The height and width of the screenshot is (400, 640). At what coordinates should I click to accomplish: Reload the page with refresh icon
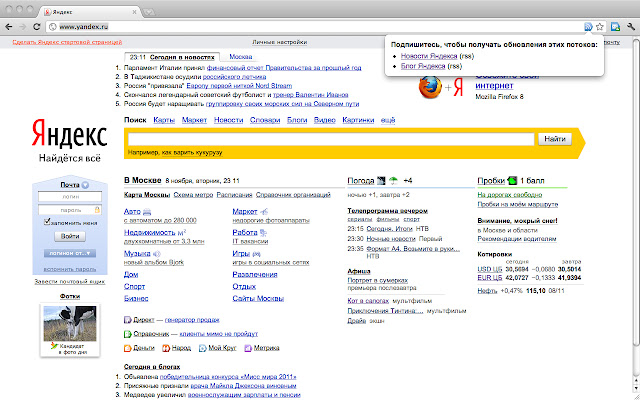tap(36, 27)
